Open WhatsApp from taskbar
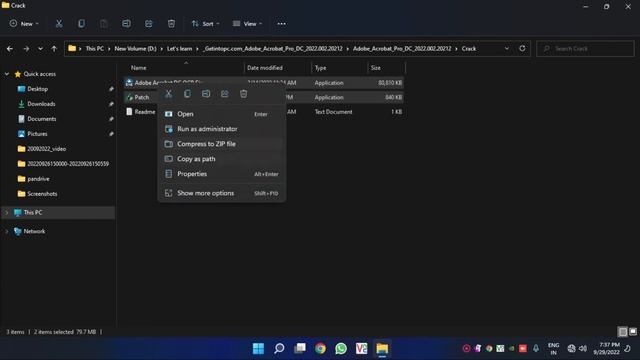 [341, 349]
